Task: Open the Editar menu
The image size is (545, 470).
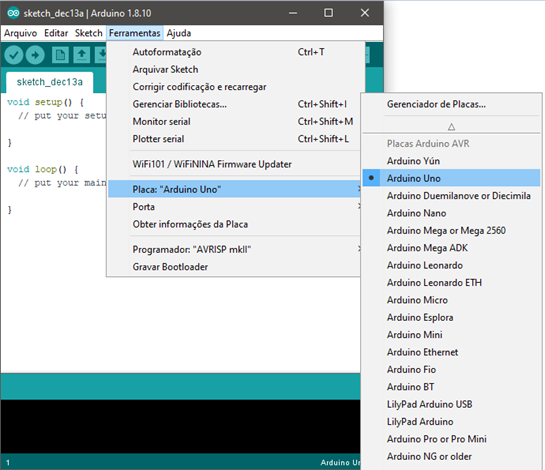Action: [56, 33]
